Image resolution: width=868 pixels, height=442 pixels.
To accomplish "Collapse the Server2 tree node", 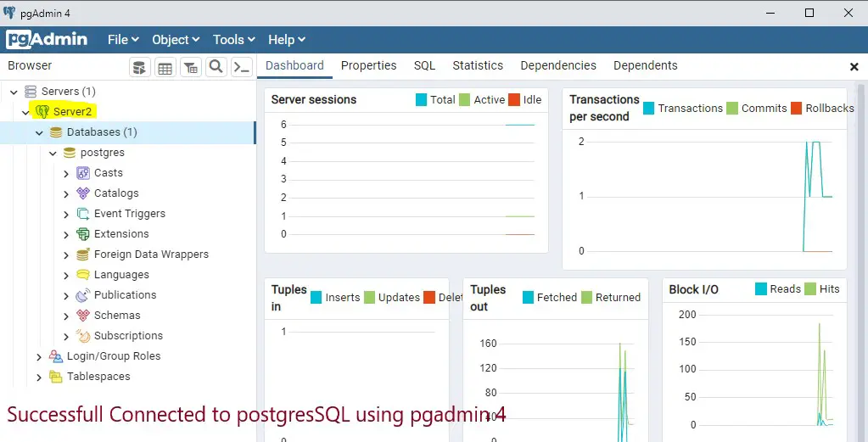I will [25, 112].
